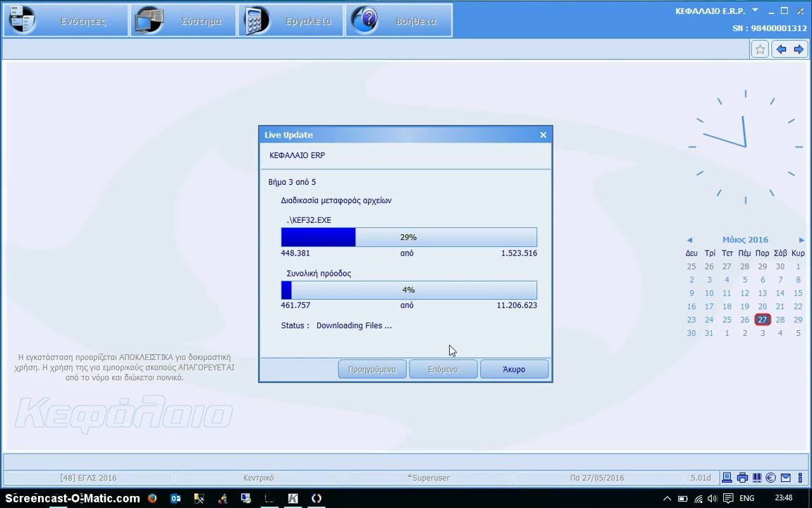The image size is (812, 508).
Task: Open the Ενότητες menu
Action: 66,20
